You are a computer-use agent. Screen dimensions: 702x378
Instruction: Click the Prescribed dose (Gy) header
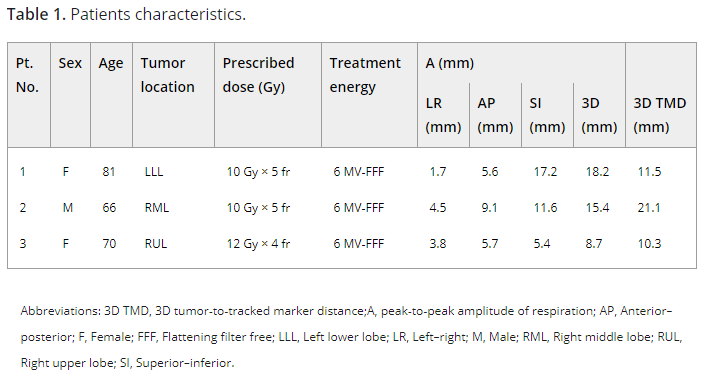tap(258, 75)
